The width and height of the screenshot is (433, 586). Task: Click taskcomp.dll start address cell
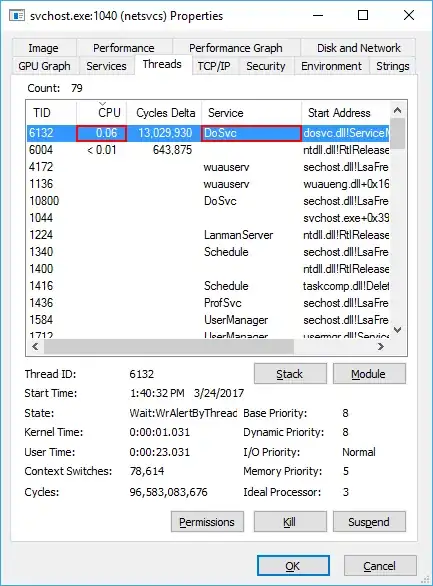click(346, 286)
